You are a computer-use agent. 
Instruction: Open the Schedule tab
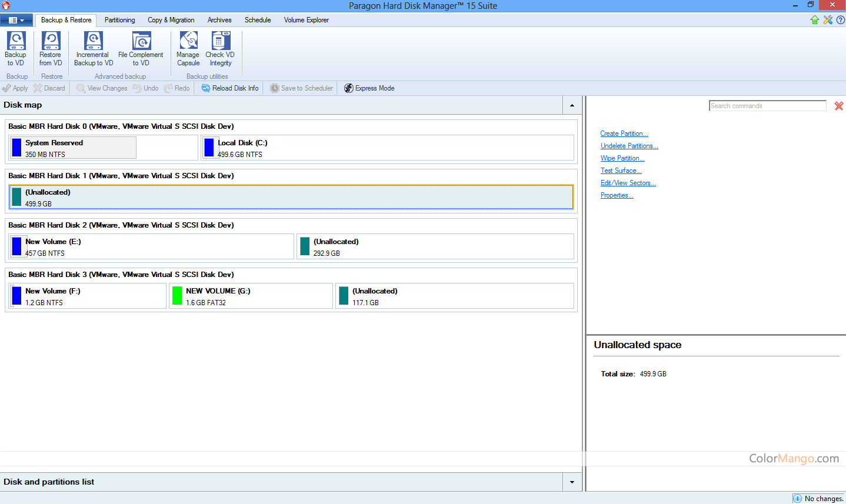pyautogui.click(x=258, y=20)
